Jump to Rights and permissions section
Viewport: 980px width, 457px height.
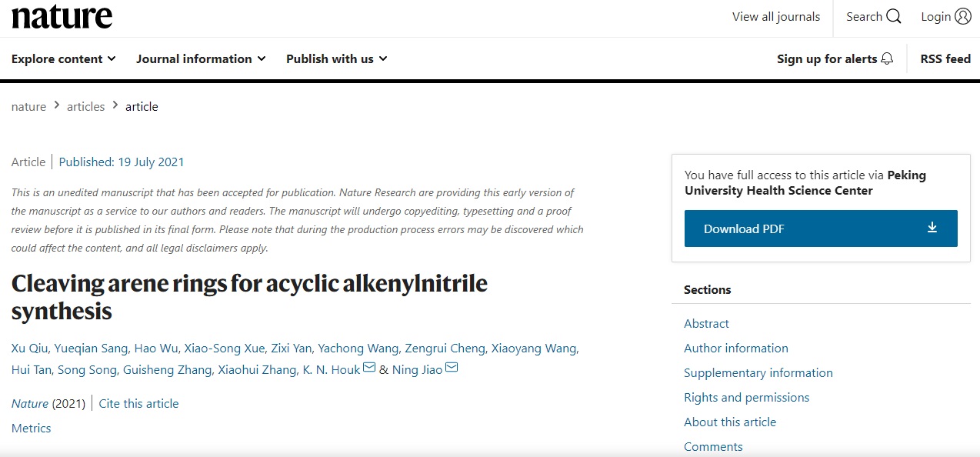(746, 398)
